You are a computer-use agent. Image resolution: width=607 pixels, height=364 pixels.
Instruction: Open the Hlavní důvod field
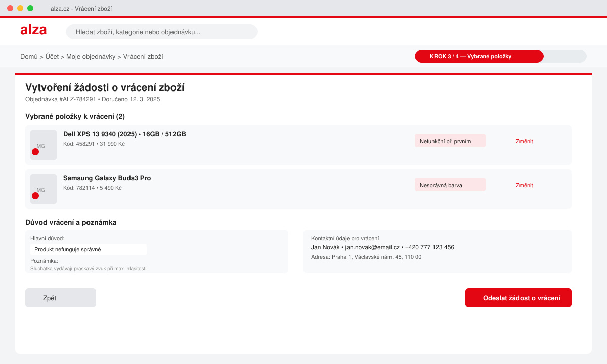pyautogui.click(x=89, y=249)
